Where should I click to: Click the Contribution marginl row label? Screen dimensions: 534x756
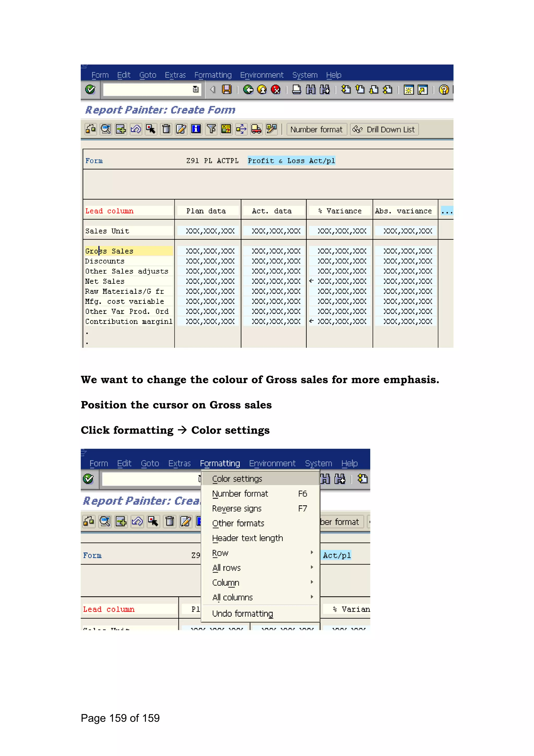point(129,321)
